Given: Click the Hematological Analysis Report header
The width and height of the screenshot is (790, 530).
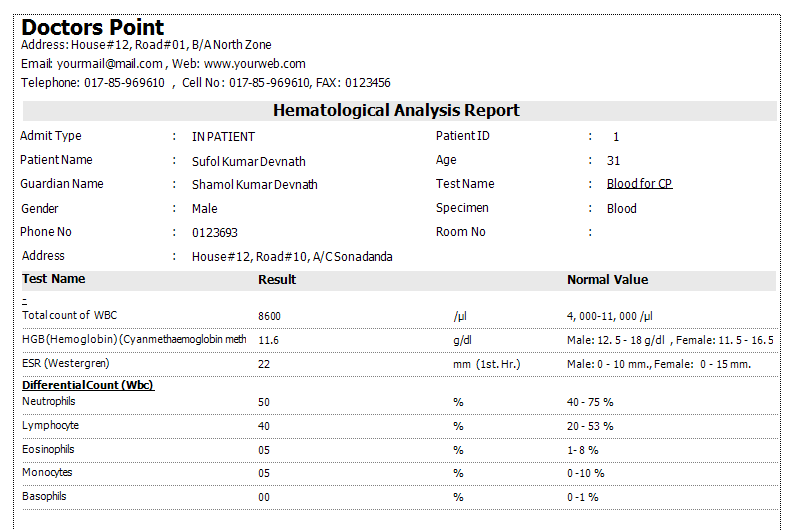Looking at the screenshot, I should tap(396, 111).
